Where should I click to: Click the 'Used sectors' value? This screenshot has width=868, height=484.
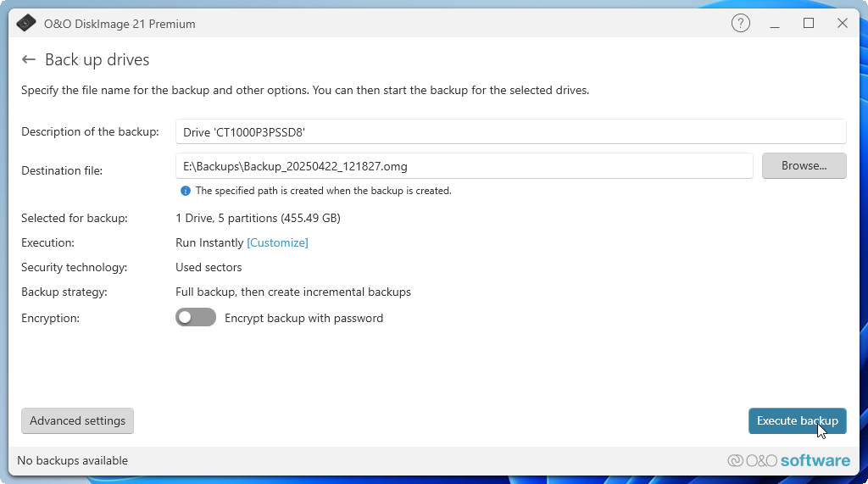(209, 268)
